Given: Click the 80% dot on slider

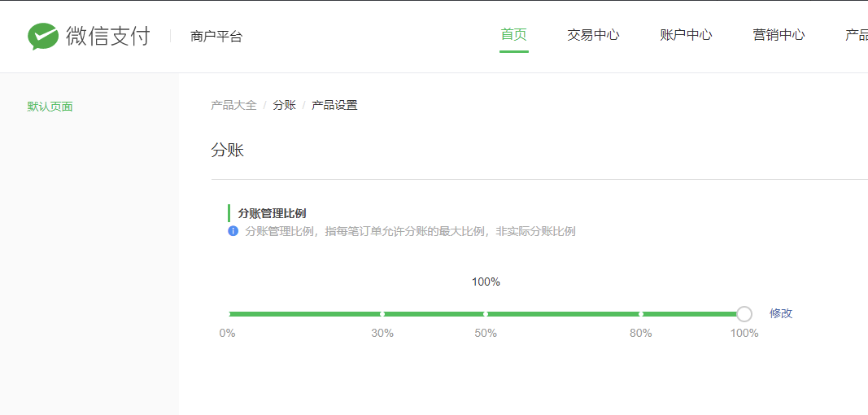Looking at the screenshot, I should click(x=640, y=314).
